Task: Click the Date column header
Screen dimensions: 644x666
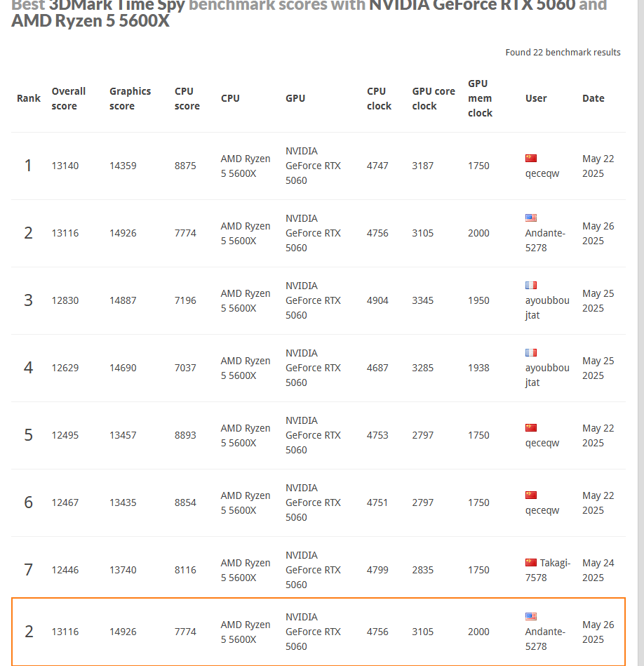Action: point(593,98)
